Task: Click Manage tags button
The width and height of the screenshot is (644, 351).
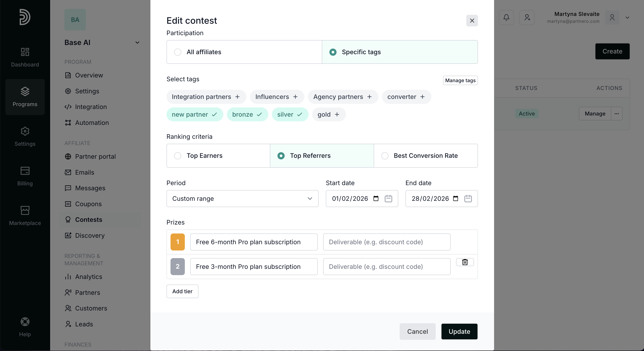Action: 460,81
